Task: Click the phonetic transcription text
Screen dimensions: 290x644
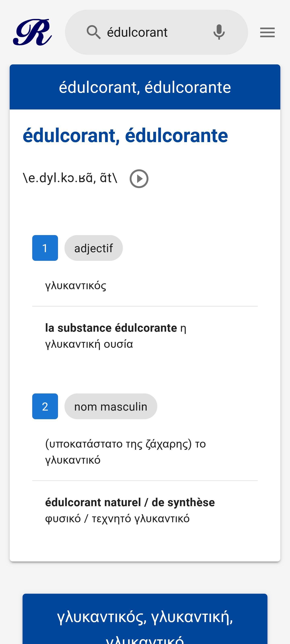Action: (70, 178)
